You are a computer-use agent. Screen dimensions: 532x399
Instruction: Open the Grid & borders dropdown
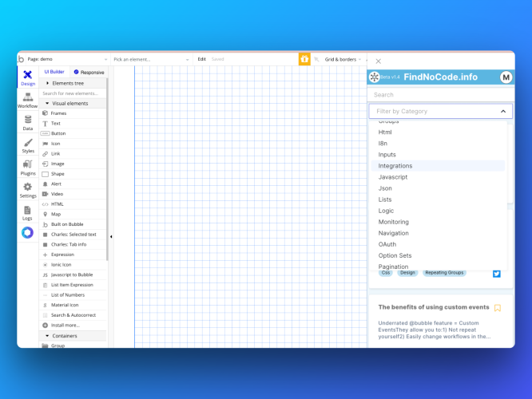point(343,59)
